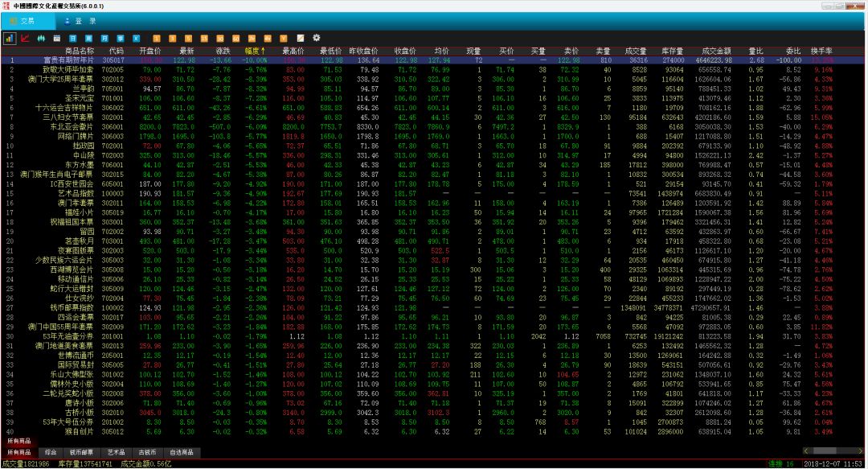Screen dimensions: 868x469
Task: Select the 致敬大师华加索 row
Action: 432,70
